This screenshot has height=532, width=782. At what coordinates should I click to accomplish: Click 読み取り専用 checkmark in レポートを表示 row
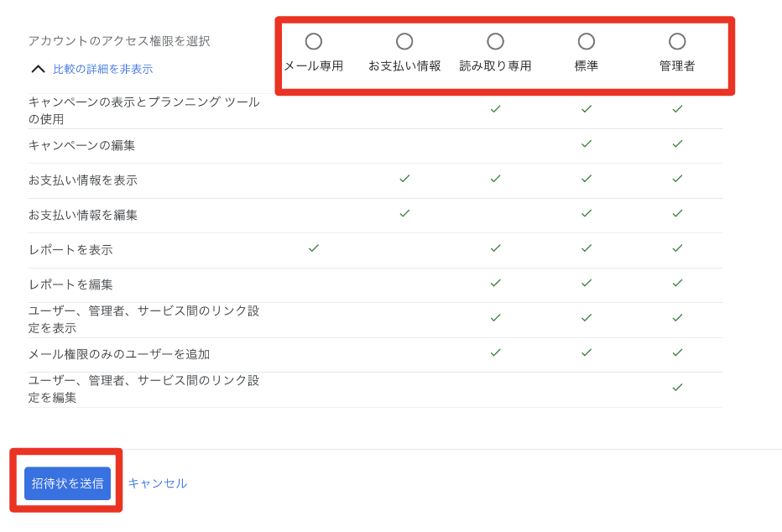pyautogui.click(x=495, y=248)
